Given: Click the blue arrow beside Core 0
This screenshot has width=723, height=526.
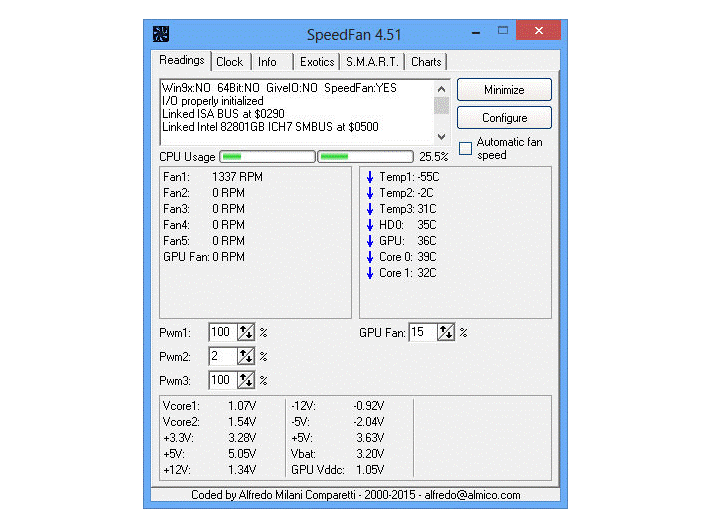Looking at the screenshot, I should point(370,257).
